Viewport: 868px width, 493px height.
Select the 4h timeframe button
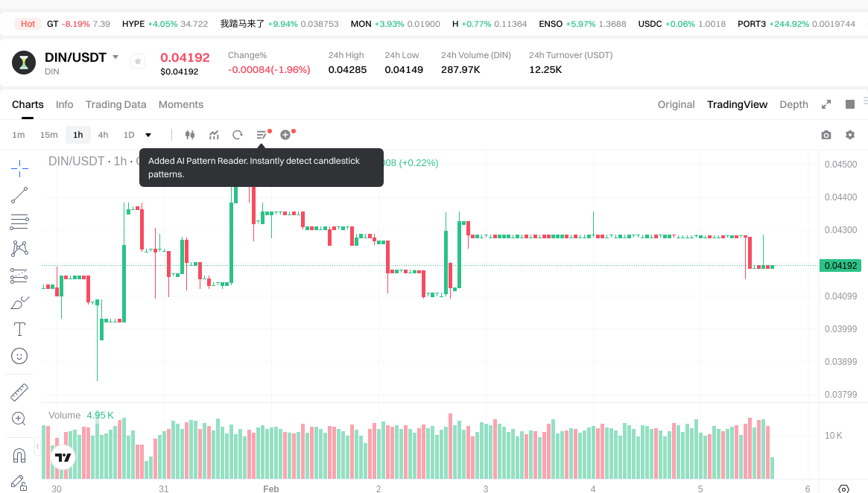[103, 135]
